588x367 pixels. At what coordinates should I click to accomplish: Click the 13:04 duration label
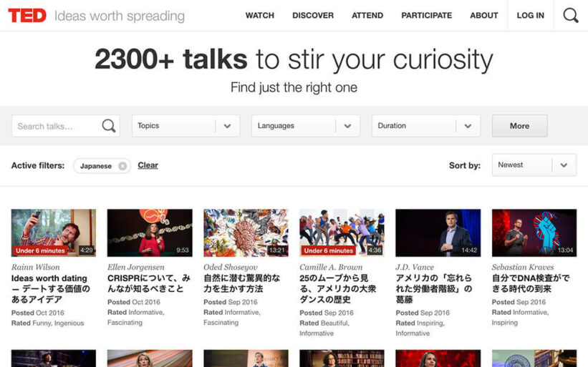pos(565,250)
